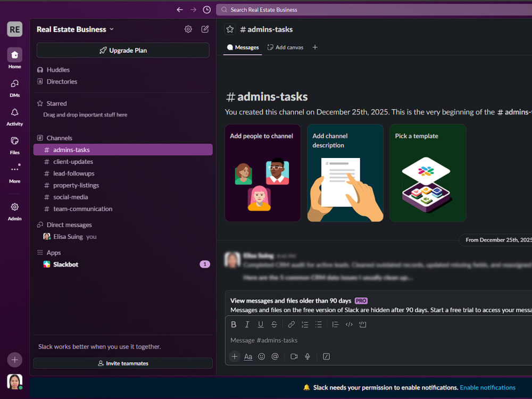Insert a code block
Viewport: 532px width, 399px height.
[x=362, y=325]
